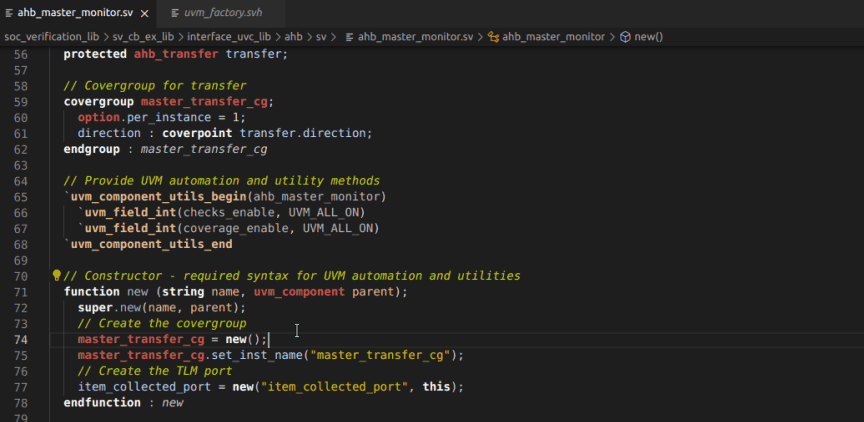Select the ahb_master_monitor.sv editor tab

[74, 12]
